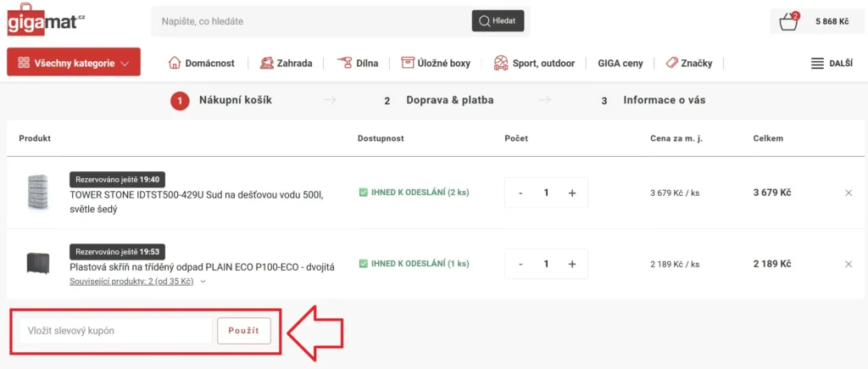This screenshot has width=868, height=369.
Task: Click the drill icon for Dílna
Action: [x=344, y=63]
